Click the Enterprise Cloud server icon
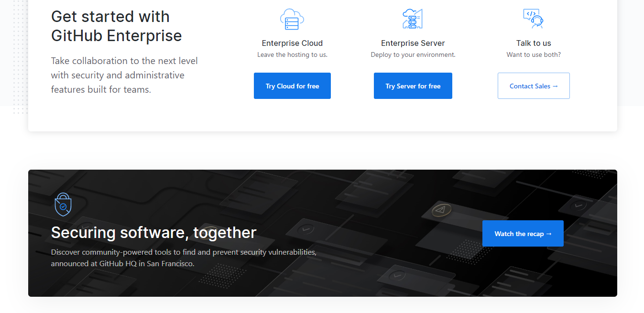The height and width of the screenshot is (313, 644). click(x=292, y=19)
